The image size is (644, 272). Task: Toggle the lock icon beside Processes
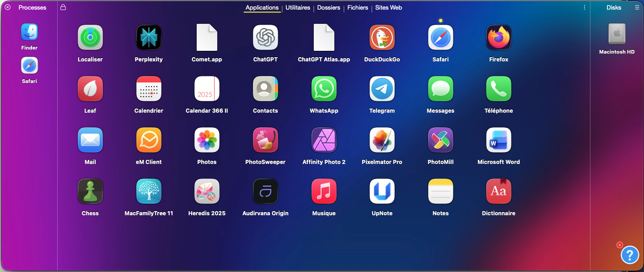click(63, 7)
